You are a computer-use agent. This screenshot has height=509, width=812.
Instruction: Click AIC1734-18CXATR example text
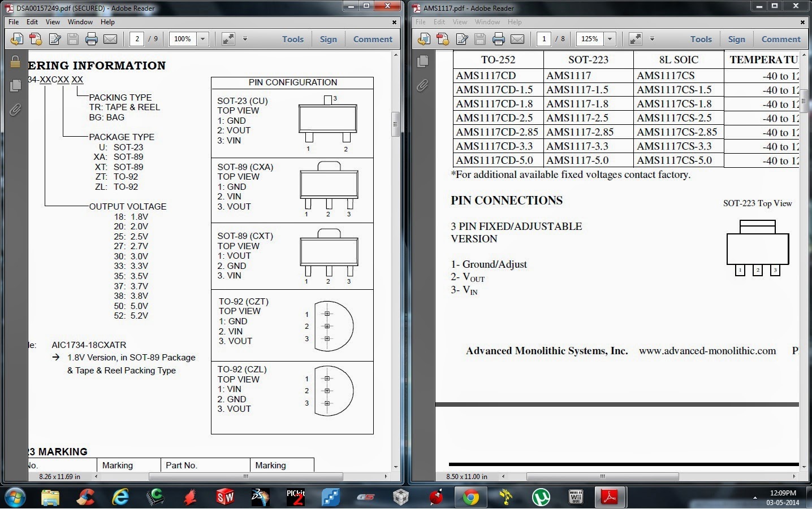(89, 345)
